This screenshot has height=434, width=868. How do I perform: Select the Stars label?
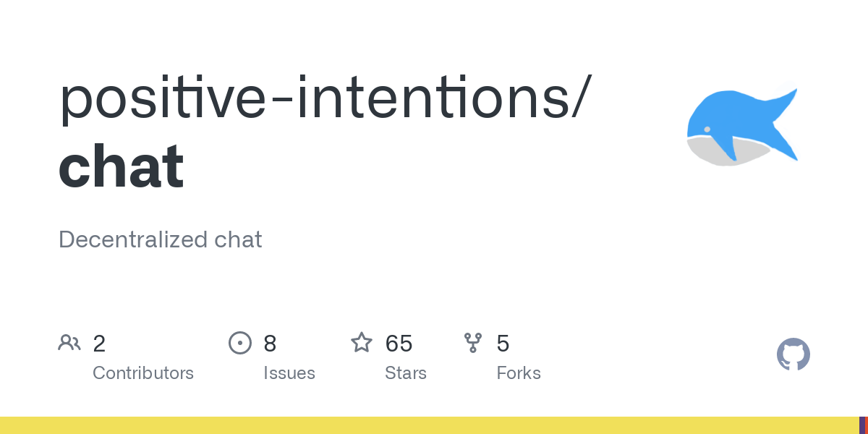pyautogui.click(x=406, y=373)
